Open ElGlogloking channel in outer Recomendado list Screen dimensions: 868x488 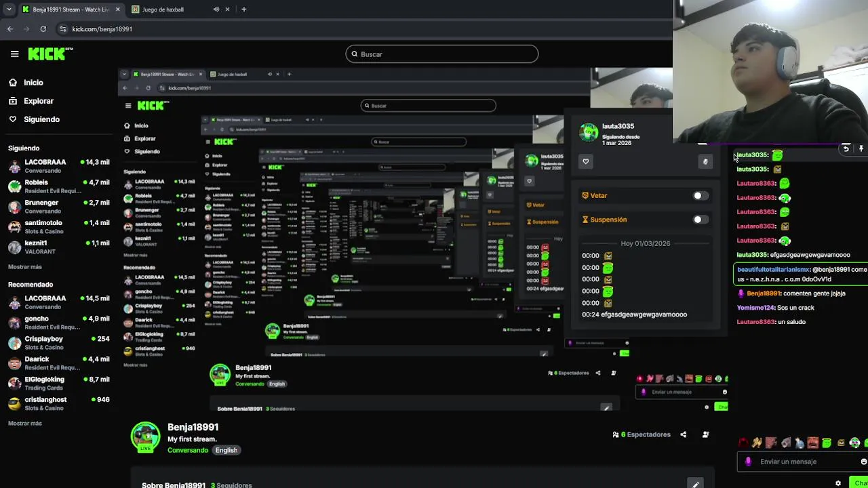click(59, 384)
